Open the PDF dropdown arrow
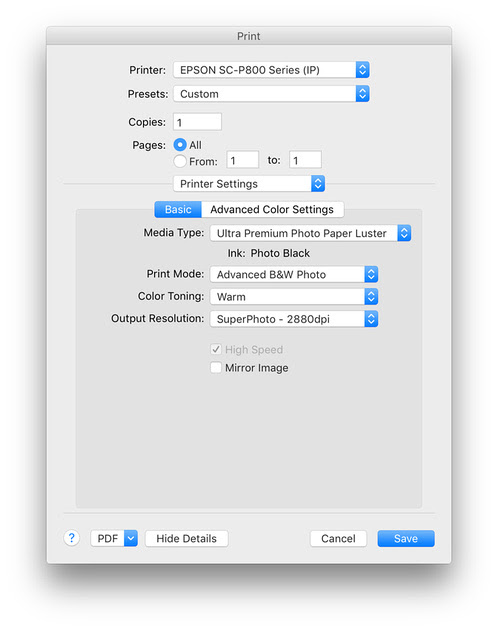The width and height of the screenshot is (498, 630). (x=131, y=538)
